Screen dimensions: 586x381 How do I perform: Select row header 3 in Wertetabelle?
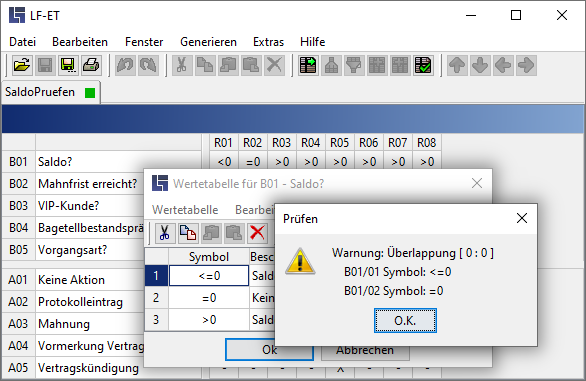(x=156, y=320)
